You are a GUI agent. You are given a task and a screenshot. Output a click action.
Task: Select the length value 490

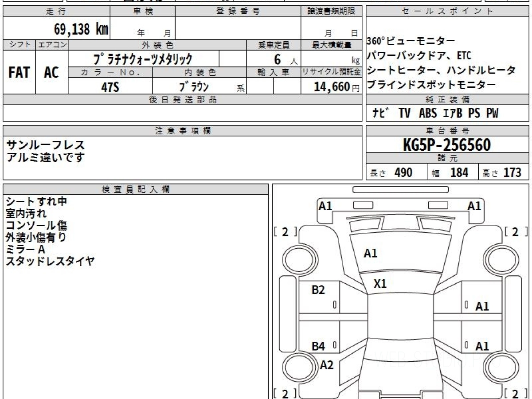[403, 172]
